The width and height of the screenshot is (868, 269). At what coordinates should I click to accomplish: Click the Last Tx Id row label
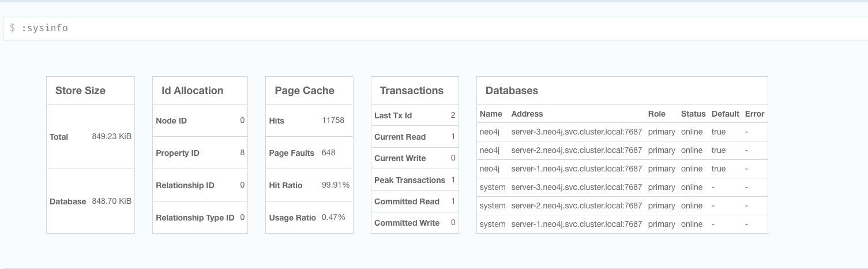pos(393,115)
